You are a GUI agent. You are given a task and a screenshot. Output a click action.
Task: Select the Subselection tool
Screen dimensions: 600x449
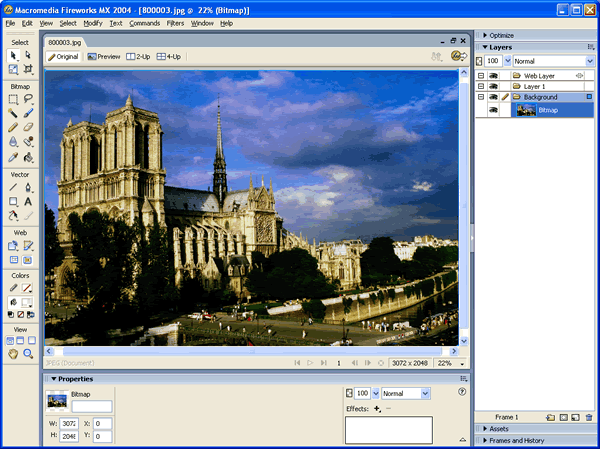click(28, 56)
